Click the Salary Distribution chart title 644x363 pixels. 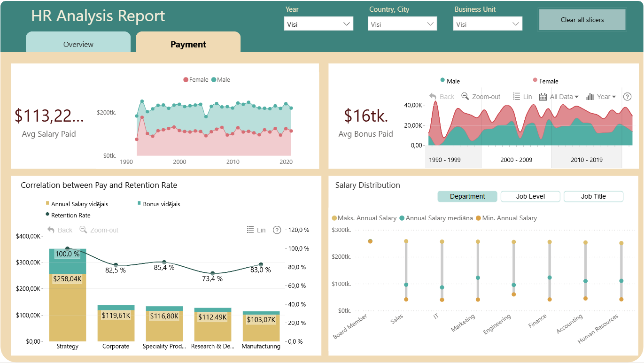pyautogui.click(x=368, y=185)
